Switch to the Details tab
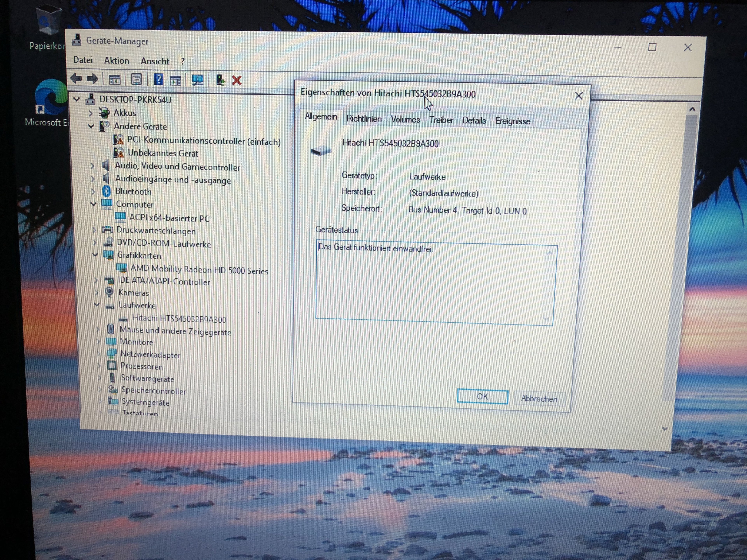 click(474, 121)
